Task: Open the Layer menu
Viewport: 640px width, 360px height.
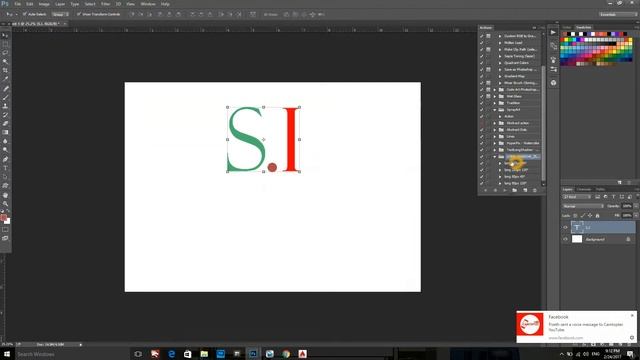Action: pos(60,4)
